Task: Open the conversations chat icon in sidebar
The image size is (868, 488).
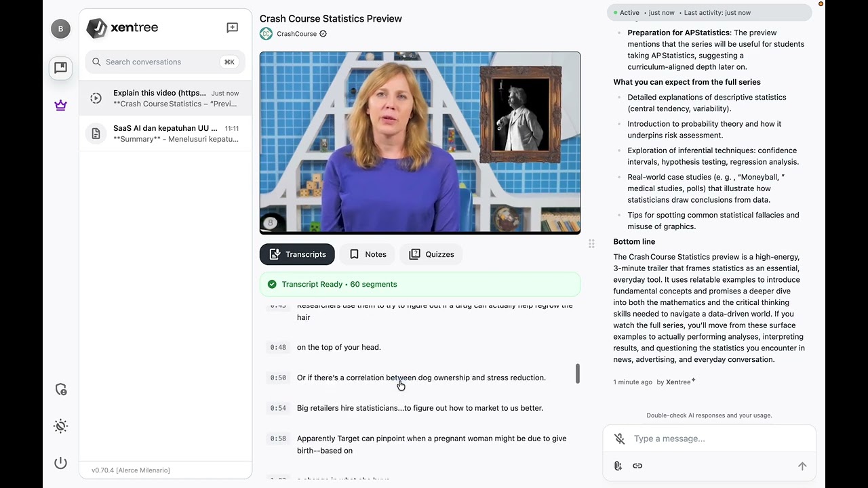Action: 60,67
